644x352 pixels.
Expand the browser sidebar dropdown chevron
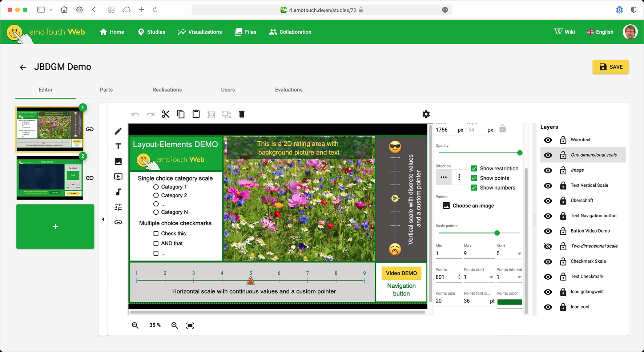51,10
